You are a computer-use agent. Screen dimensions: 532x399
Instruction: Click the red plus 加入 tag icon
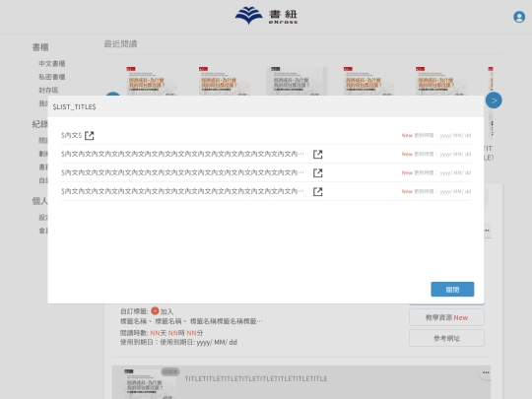tap(155, 310)
